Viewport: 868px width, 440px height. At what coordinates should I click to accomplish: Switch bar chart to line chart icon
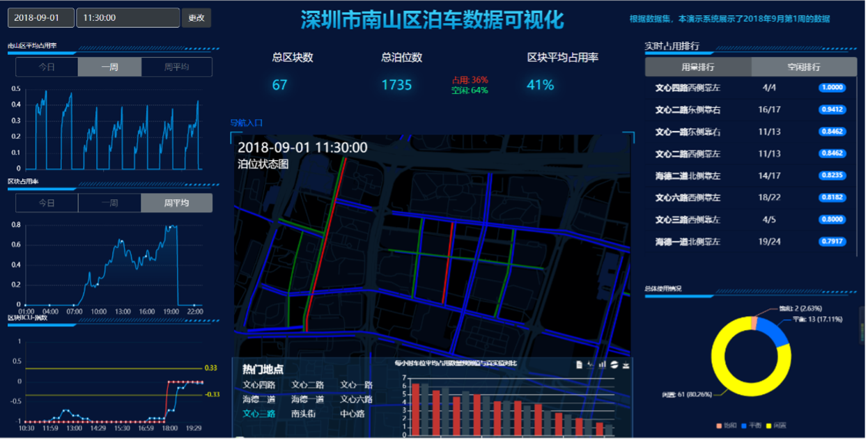[591, 364]
